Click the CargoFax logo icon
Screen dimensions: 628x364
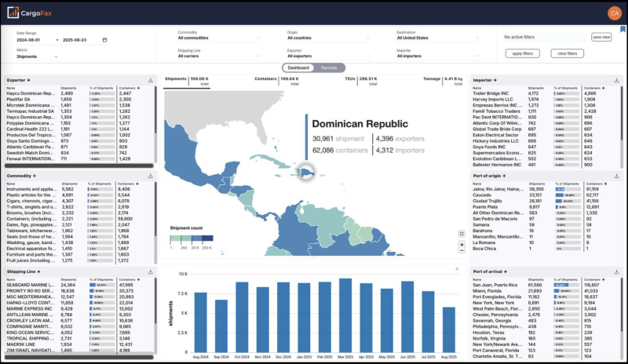[x=13, y=12]
